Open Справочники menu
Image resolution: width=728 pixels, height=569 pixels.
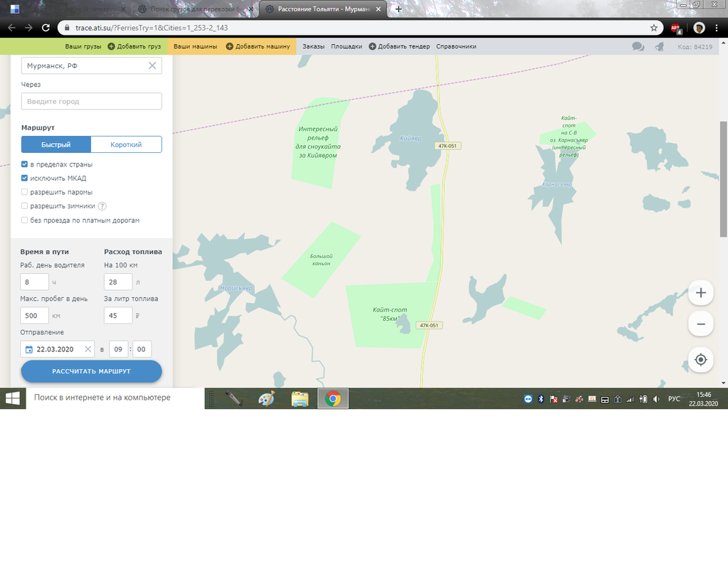coord(456,46)
